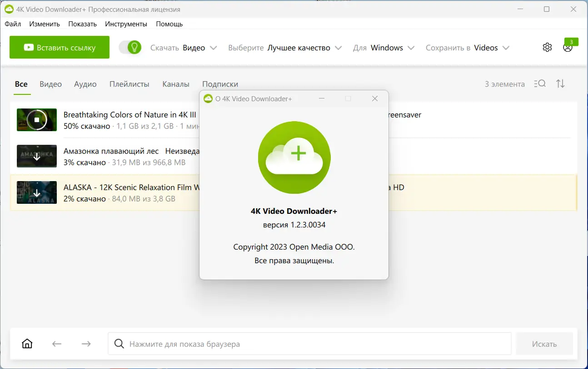Open the sort order icon
Image resolution: width=588 pixels, height=369 pixels.
pyautogui.click(x=560, y=84)
